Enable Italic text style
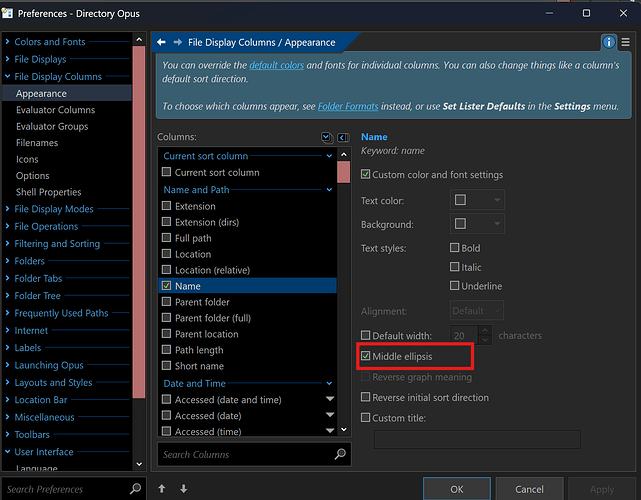The width and height of the screenshot is (641, 500). click(454, 267)
